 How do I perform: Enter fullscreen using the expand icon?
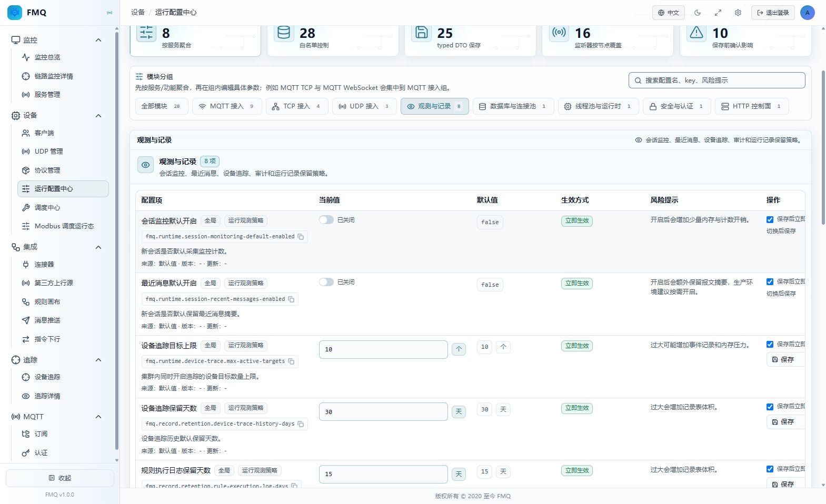pyautogui.click(x=718, y=13)
